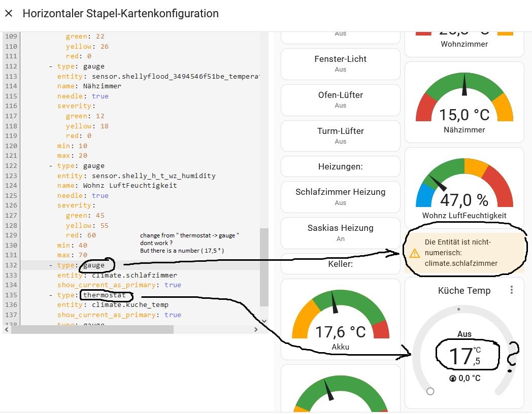Click 'Wohnz LuftFeuchtigkeit' name on line 124

130,186
